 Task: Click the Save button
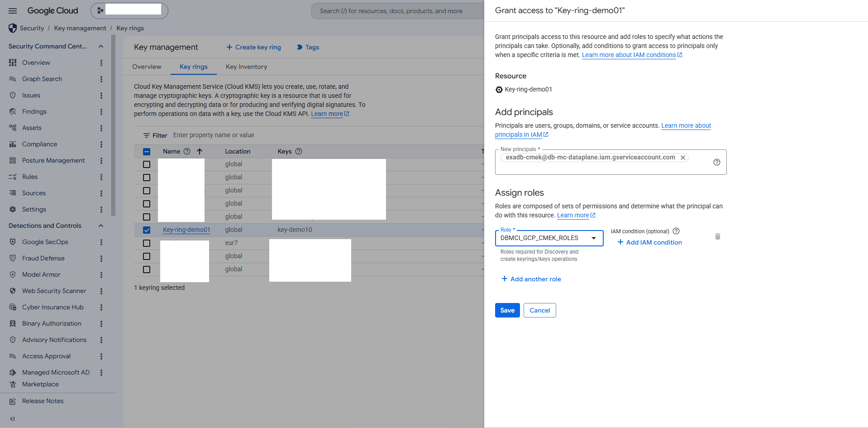point(507,310)
